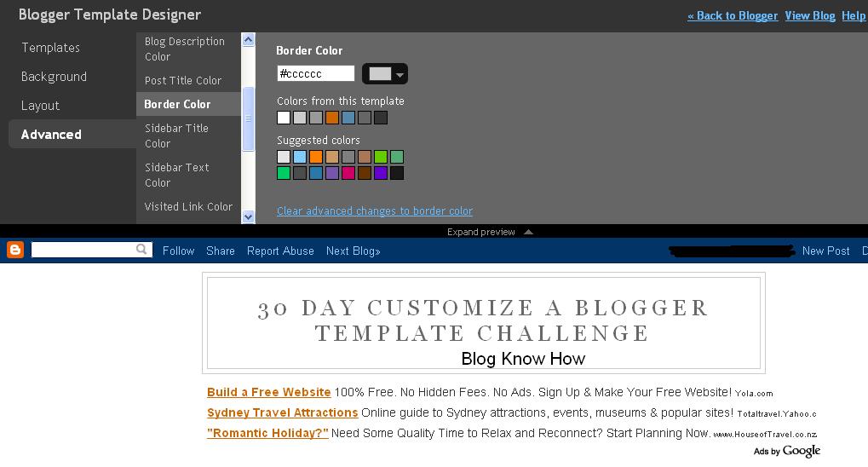
Task: Go to Next Blog in navbar
Action: coord(354,251)
